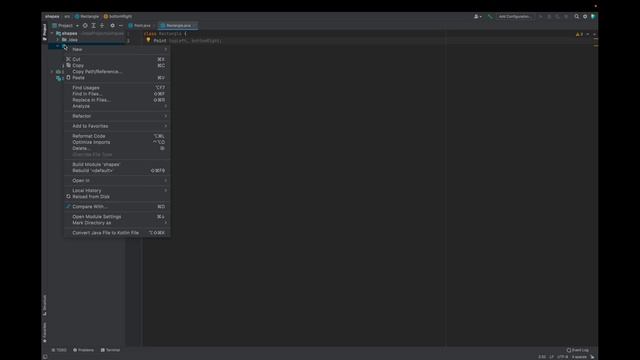This screenshot has width=640, height=360.
Task: Select Find in Files
Action: (x=117, y=94)
